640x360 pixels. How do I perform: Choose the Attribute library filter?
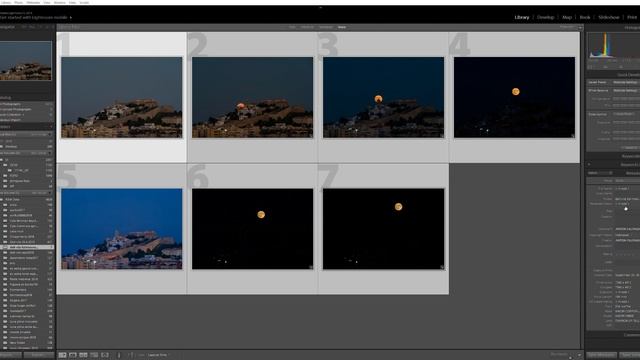click(307, 27)
